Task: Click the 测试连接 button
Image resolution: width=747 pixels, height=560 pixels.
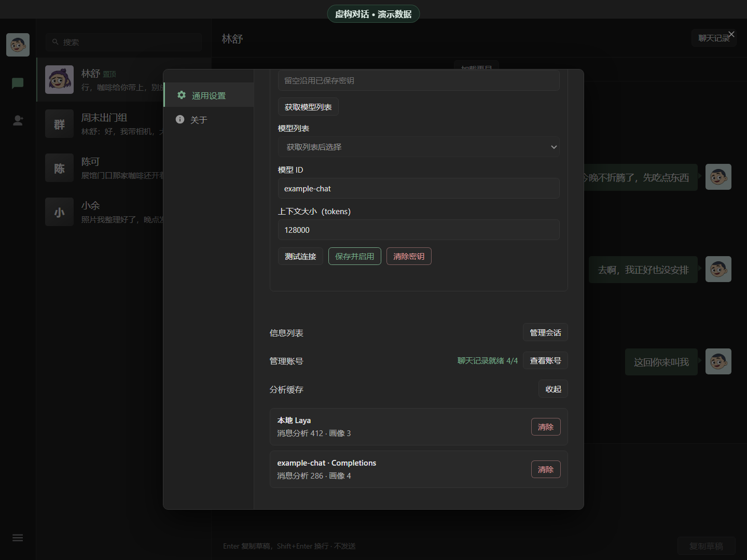Action: pyautogui.click(x=300, y=256)
